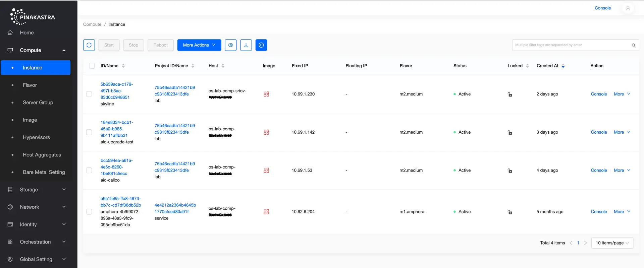Sort by Locked column arrows
Screen dimensions: 644x268
pos(528,66)
